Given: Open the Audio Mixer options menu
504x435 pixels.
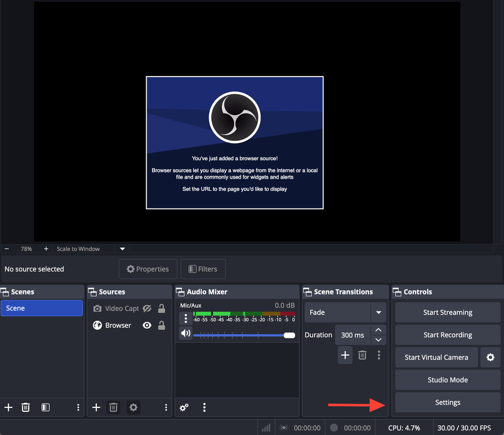Looking at the screenshot, I should pyautogui.click(x=204, y=407).
